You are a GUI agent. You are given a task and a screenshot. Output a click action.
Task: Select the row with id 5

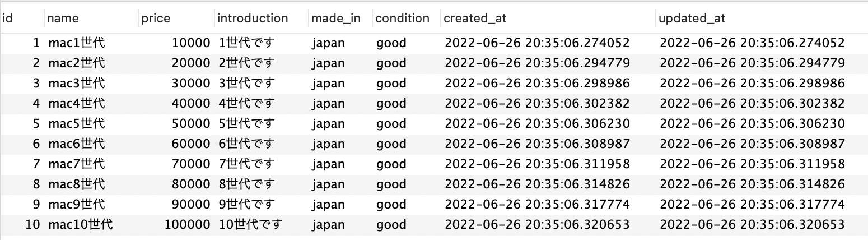434,123
